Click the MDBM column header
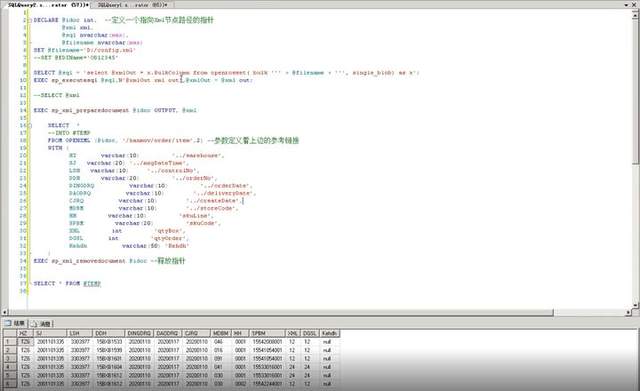 pyautogui.click(x=222, y=333)
